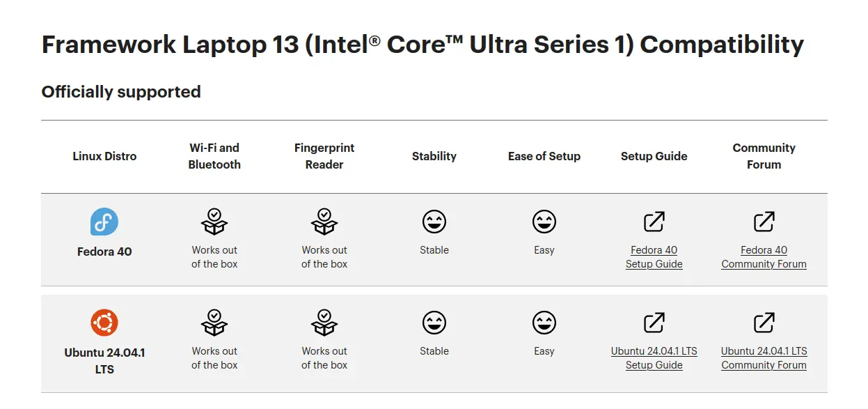Click external link icon above Fedora Setup Guide
The image size is (868, 409).
(654, 222)
